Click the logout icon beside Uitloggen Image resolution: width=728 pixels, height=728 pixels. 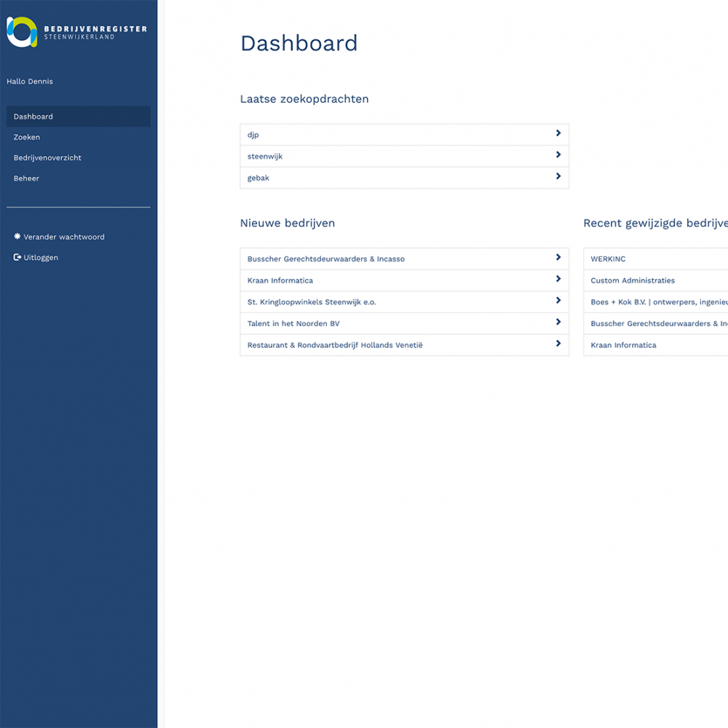[x=17, y=257]
